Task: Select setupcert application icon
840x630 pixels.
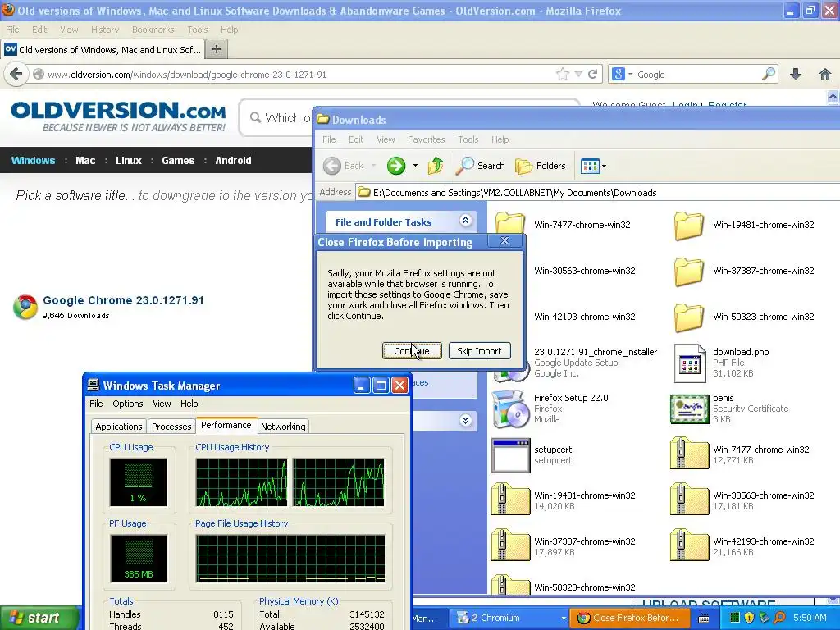Action: 510,455
